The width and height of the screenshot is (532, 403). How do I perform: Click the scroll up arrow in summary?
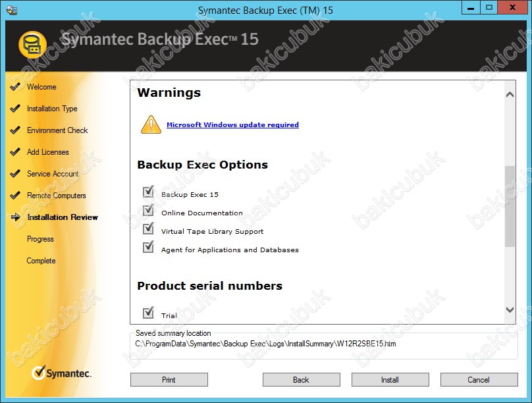(x=510, y=95)
